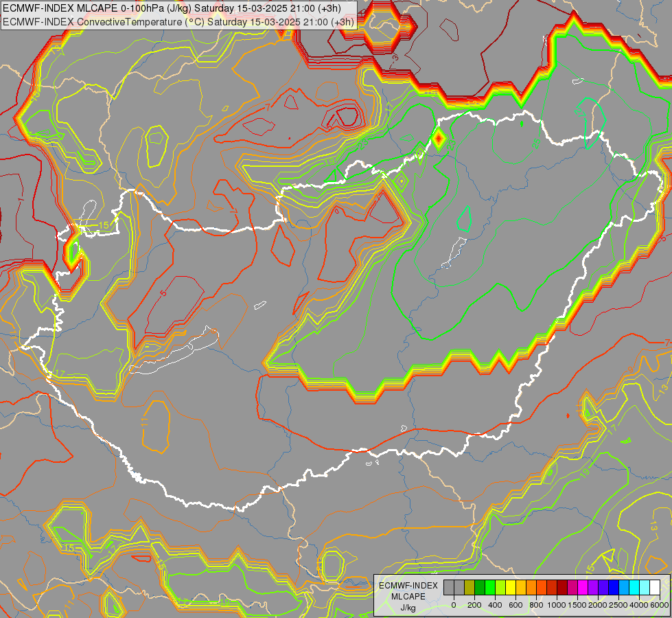Pick the lime yellow-green legend swatch
The width and height of the screenshot is (672, 618).
click(500, 588)
